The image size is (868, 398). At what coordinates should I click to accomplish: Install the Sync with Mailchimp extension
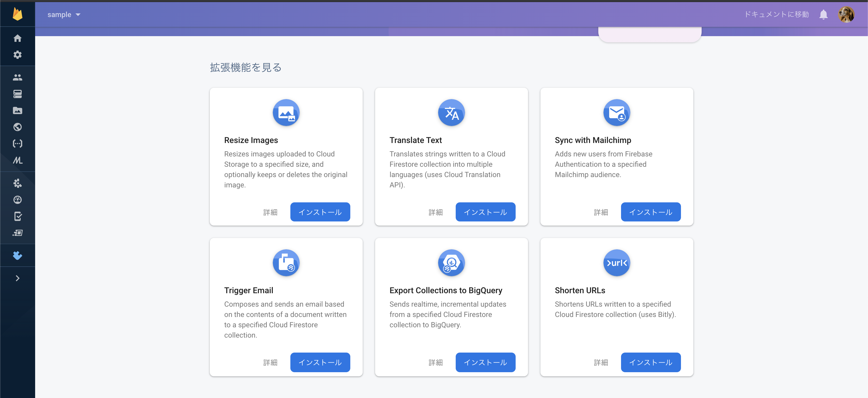pos(651,212)
